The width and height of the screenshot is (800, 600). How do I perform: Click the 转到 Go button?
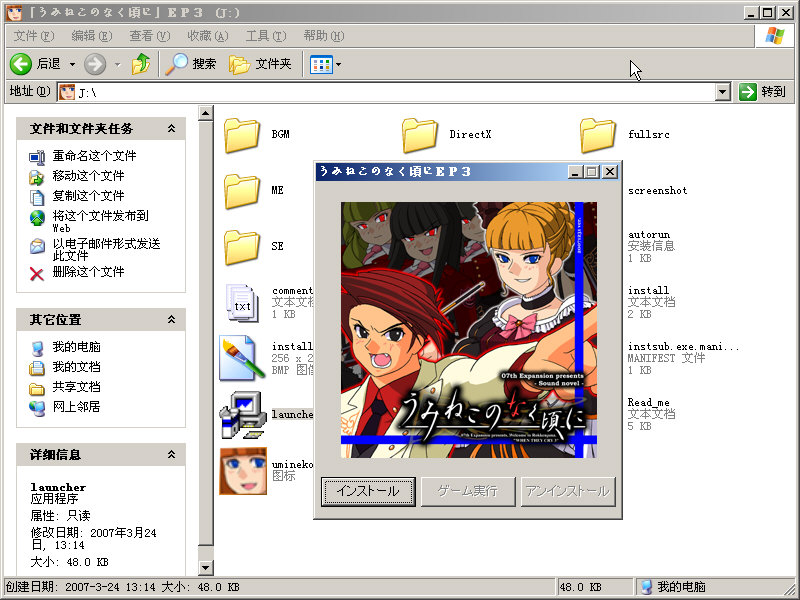[763, 92]
